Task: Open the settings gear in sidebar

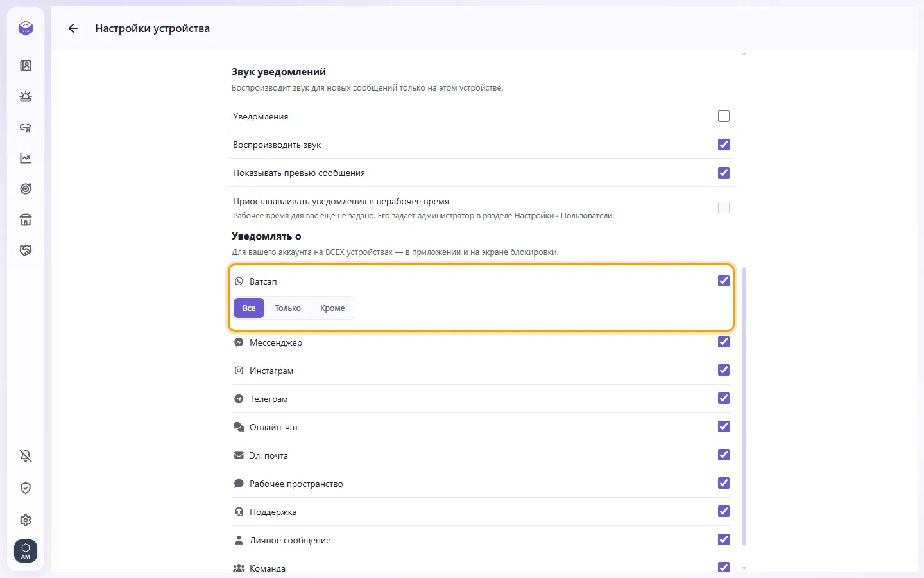Action: tap(26, 520)
